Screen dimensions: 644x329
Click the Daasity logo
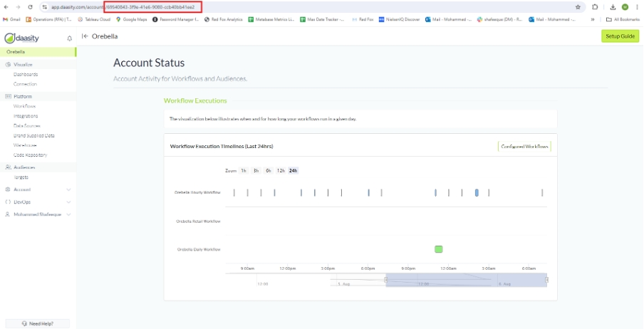pos(21,38)
